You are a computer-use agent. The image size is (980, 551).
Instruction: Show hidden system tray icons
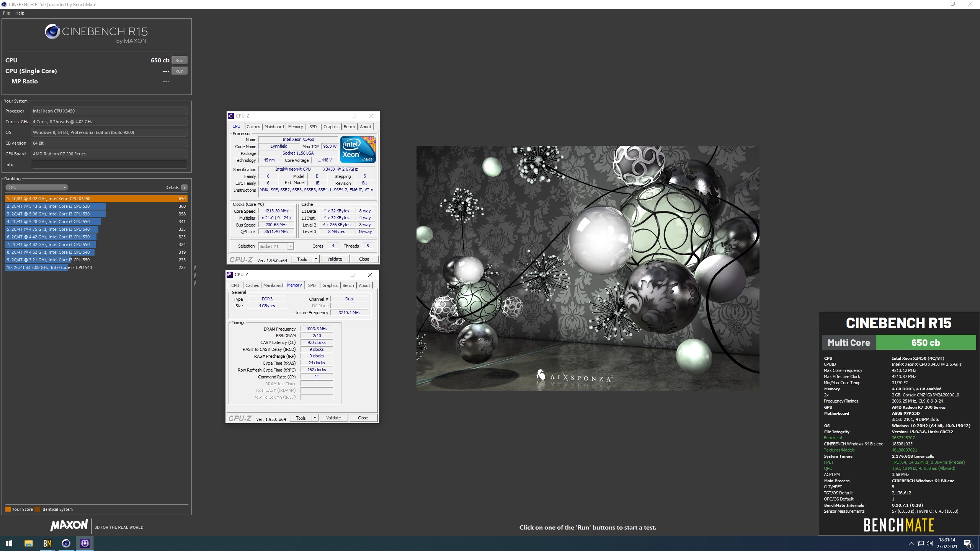[911, 543]
